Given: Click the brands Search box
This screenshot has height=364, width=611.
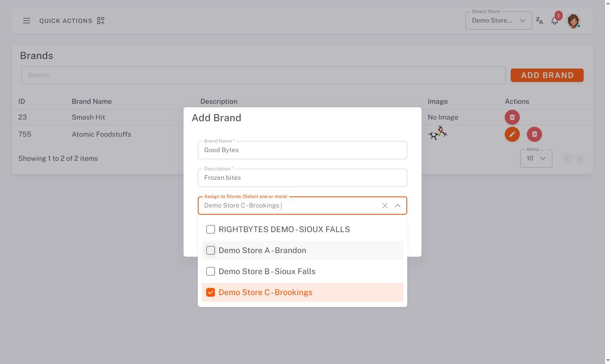Looking at the screenshot, I should pos(263,75).
